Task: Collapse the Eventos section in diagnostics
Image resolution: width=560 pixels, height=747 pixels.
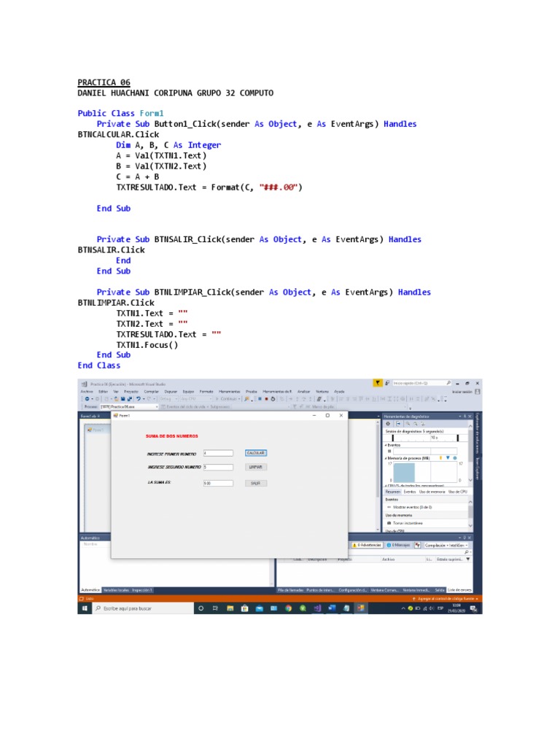Action: tap(386, 444)
